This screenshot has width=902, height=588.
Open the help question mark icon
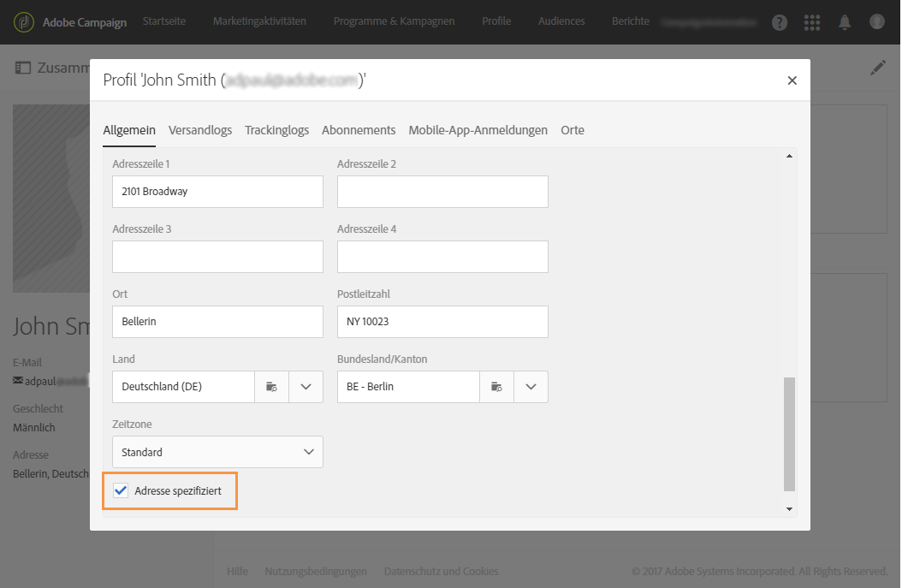(x=780, y=22)
